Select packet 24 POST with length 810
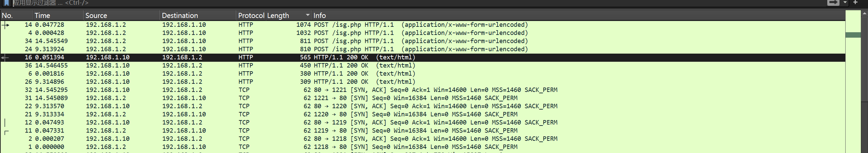868x153 pixels. click(423, 49)
